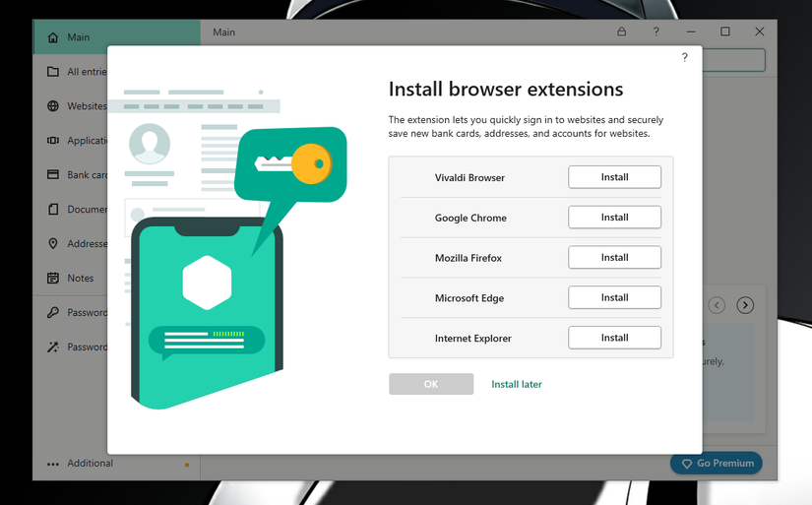Select the Main sidebar label
This screenshot has height=505, width=812.
pos(78,37)
